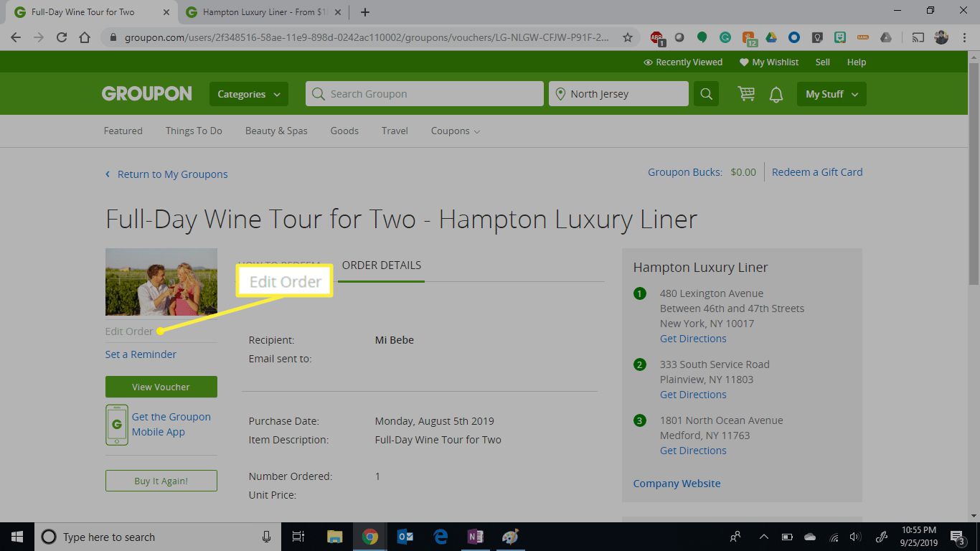Open the Chrome profile avatar

941,37
